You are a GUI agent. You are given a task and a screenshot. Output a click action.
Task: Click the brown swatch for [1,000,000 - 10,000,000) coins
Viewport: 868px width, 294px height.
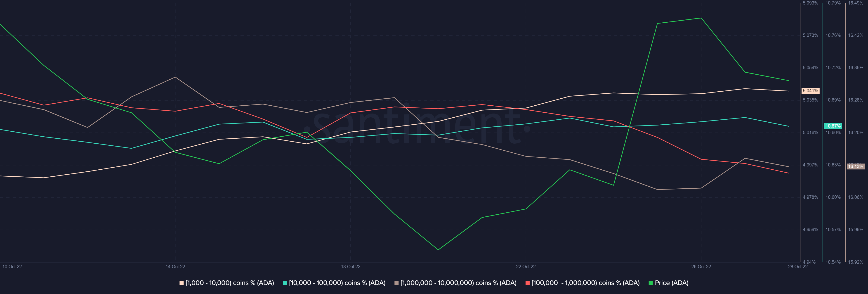point(397,283)
